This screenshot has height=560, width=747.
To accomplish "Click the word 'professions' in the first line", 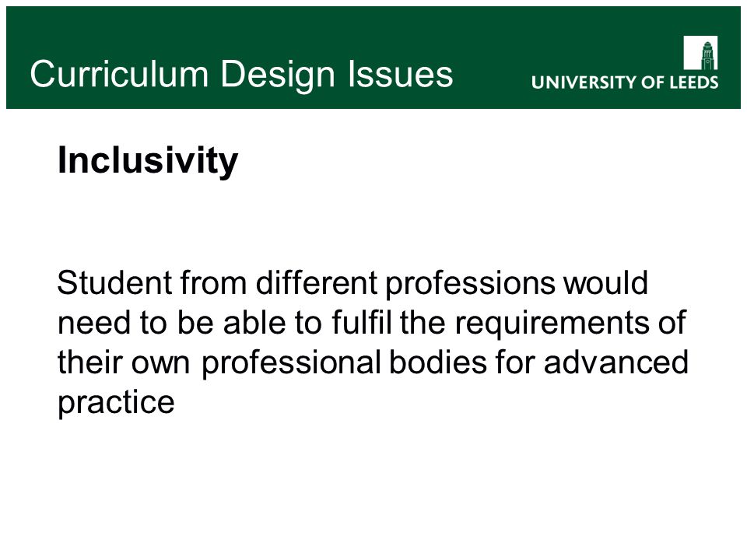I will 470,285.
